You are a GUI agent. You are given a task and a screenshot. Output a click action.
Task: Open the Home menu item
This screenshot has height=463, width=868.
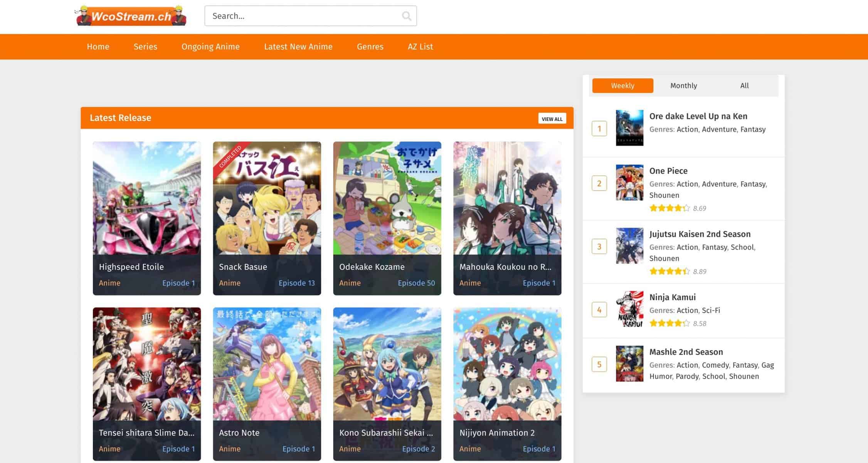pyautogui.click(x=98, y=47)
